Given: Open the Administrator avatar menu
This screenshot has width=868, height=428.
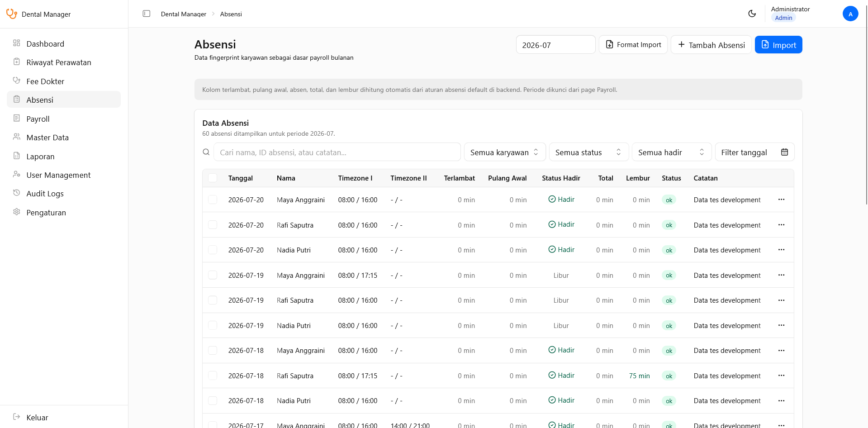Looking at the screenshot, I should pyautogui.click(x=850, y=14).
